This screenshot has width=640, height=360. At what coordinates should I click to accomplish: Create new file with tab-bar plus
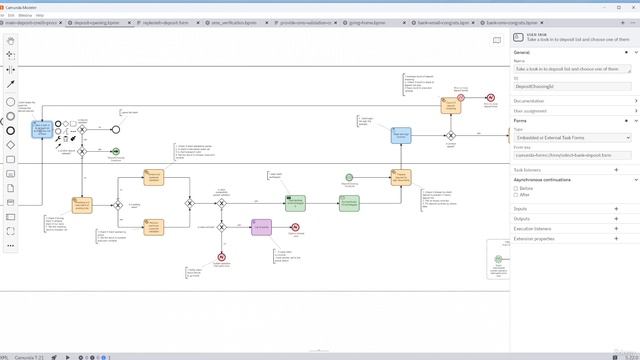622,23
